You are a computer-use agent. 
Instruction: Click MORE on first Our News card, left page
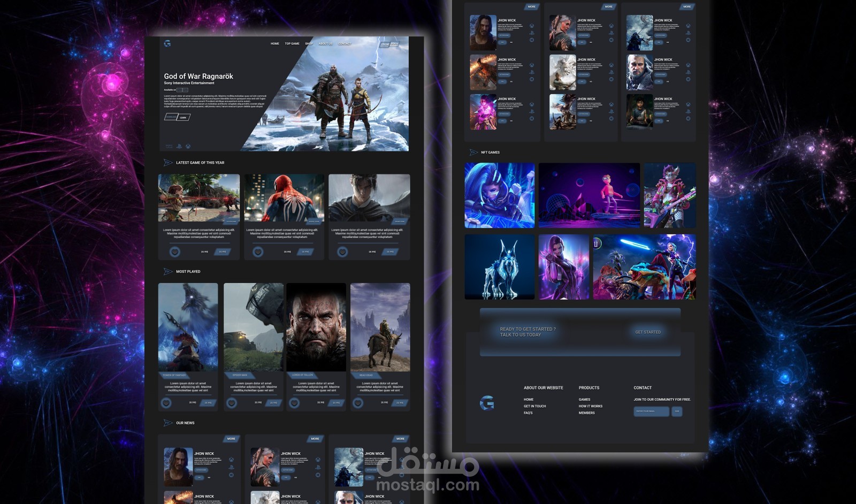pyautogui.click(x=231, y=439)
